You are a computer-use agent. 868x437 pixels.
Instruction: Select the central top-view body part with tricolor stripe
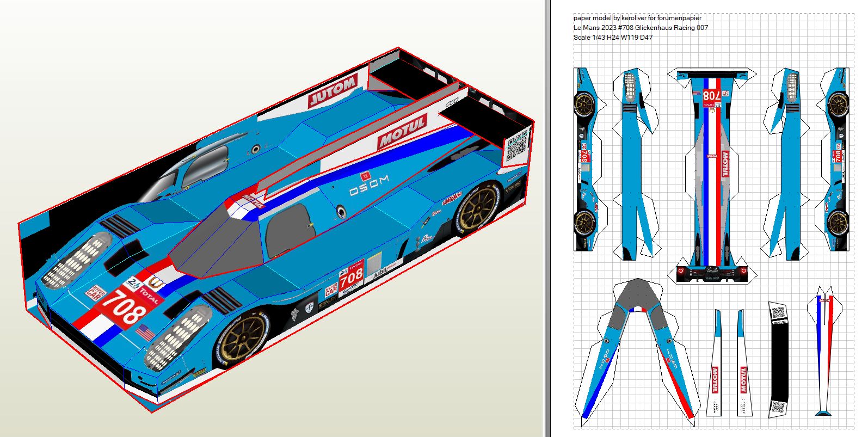(x=711, y=174)
